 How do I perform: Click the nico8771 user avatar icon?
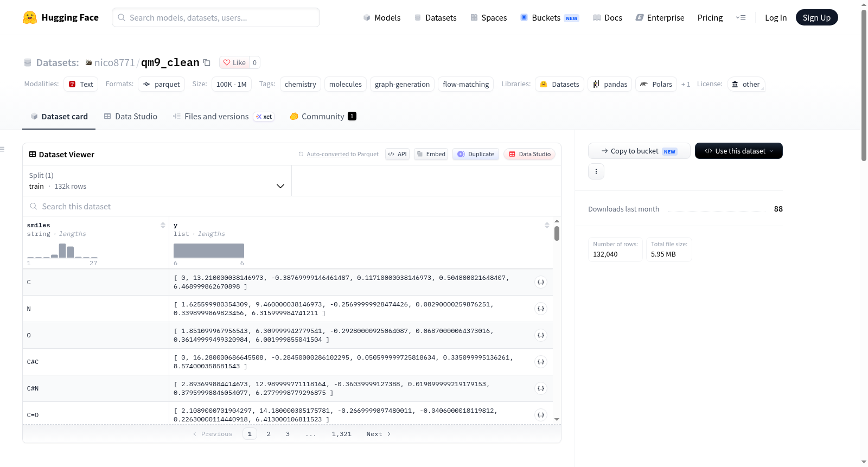(89, 62)
